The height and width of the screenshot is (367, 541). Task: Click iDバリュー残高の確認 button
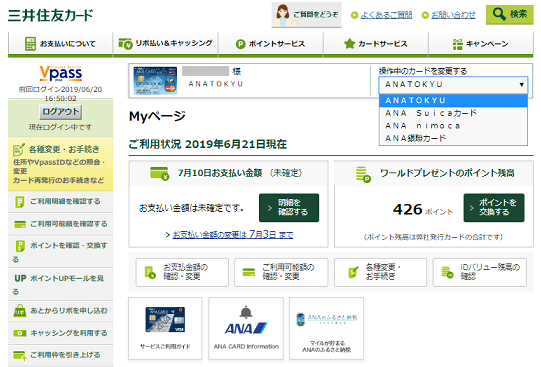click(480, 272)
